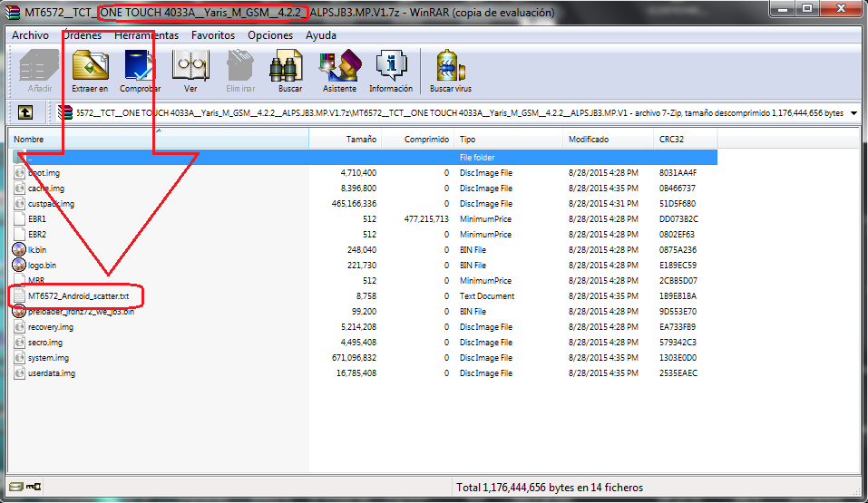Select file custpack.img

(x=51, y=204)
